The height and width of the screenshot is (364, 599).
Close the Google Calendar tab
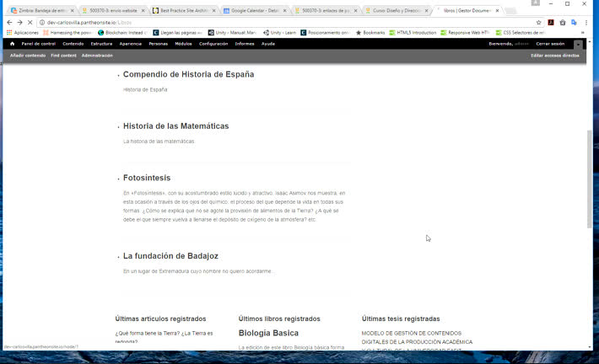[284, 11]
